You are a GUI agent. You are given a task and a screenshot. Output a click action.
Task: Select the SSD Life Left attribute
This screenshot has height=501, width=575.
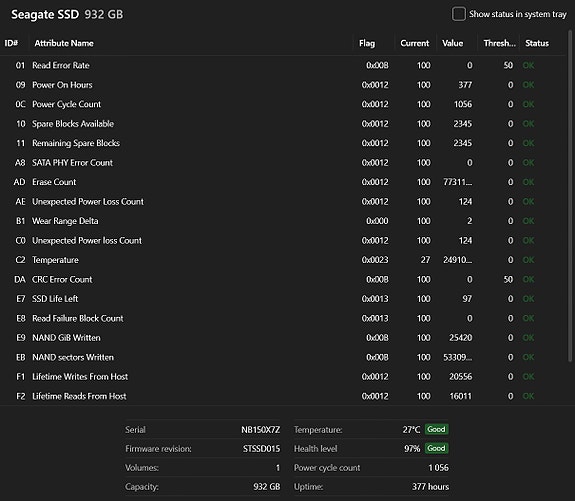[282, 299]
